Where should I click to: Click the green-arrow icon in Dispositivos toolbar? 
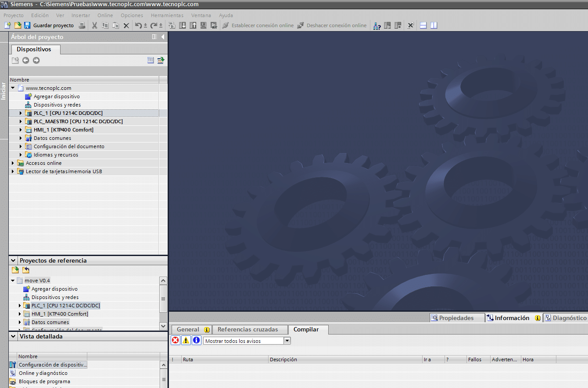coord(161,61)
